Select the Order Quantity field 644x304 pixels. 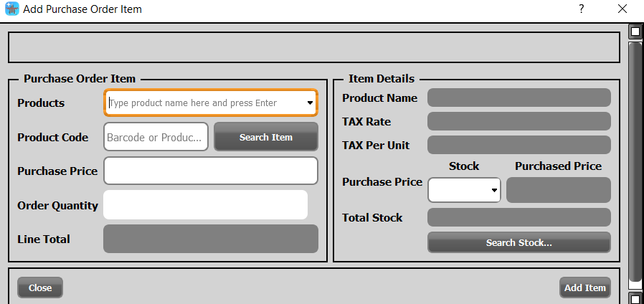(205, 205)
